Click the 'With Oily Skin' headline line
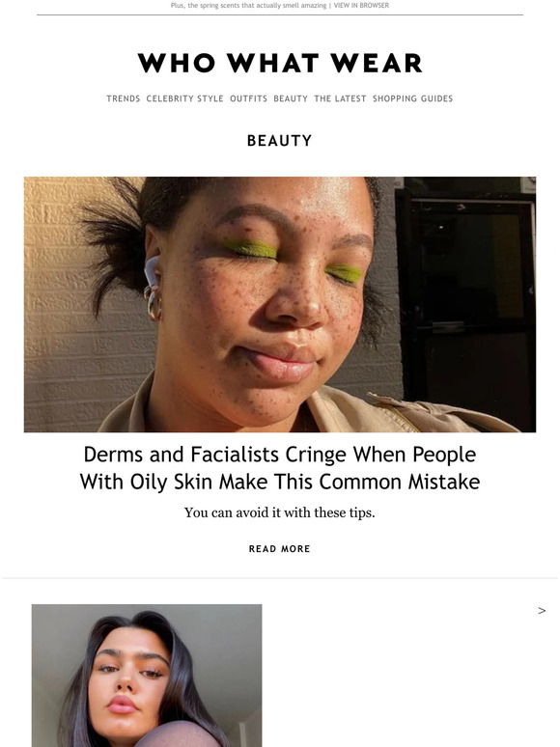The width and height of the screenshot is (560, 747). pyautogui.click(x=280, y=482)
